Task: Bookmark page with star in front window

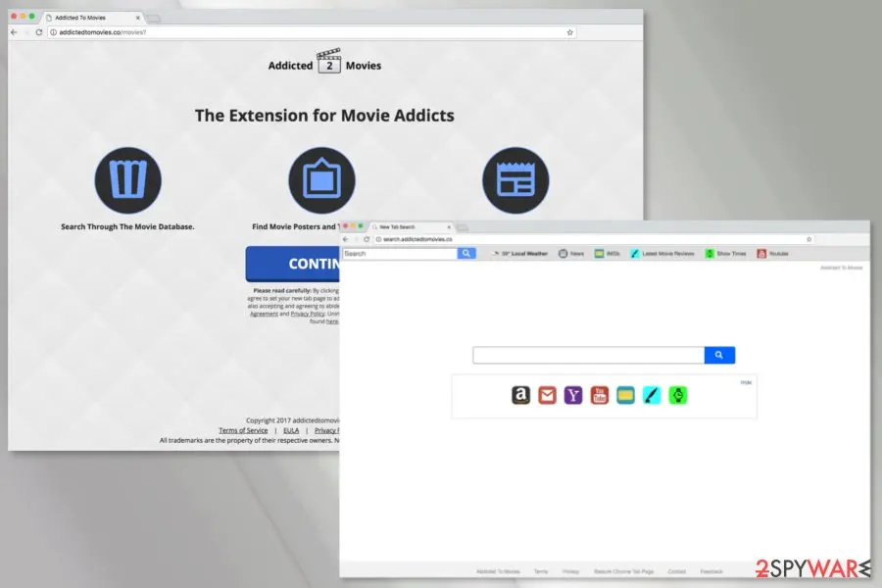Action: 808,239
